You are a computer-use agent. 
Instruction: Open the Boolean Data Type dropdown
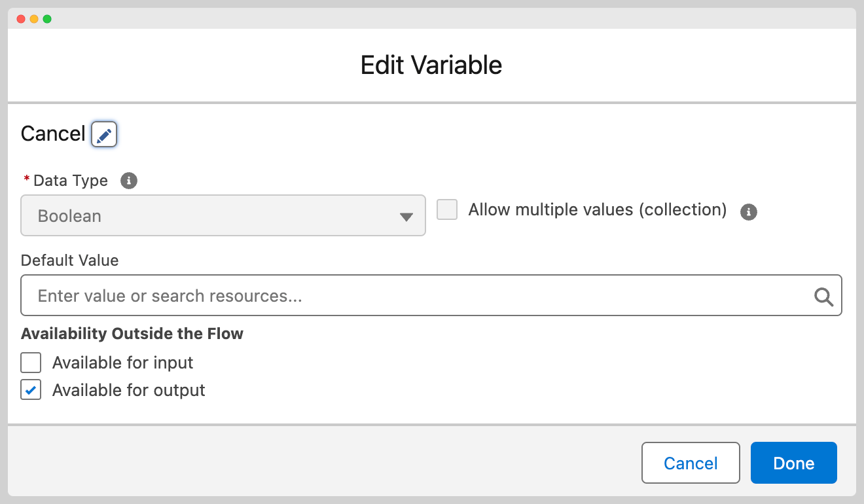tap(223, 216)
